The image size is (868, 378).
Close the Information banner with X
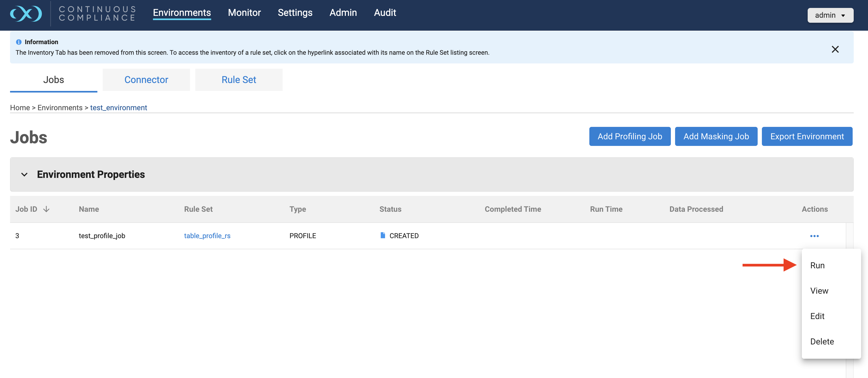[835, 49]
